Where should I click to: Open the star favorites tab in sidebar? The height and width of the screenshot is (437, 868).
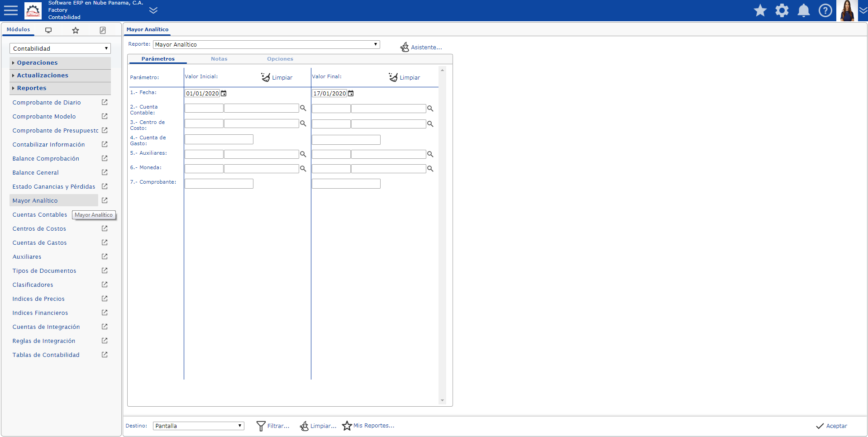pos(76,30)
